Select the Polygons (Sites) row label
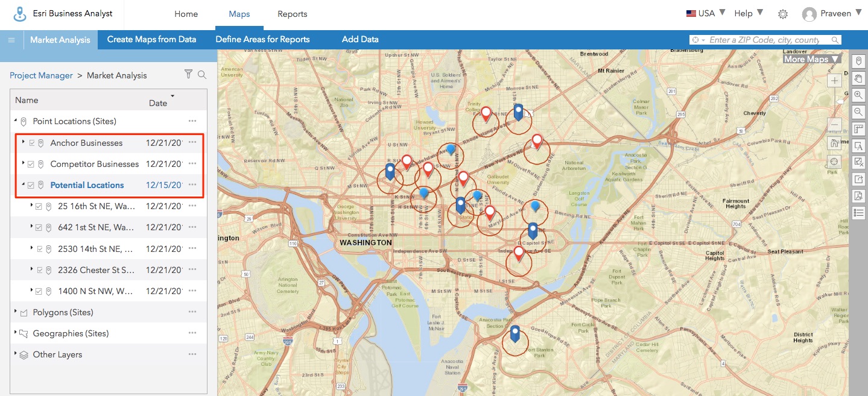Viewport: 868px width, 396px height. pyautogui.click(x=63, y=312)
